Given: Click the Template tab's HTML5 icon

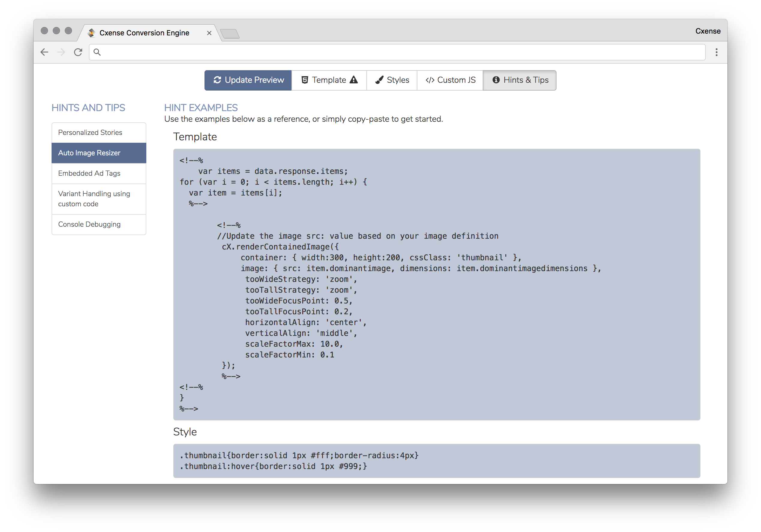Looking at the screenshot, I should click(305, 80).
